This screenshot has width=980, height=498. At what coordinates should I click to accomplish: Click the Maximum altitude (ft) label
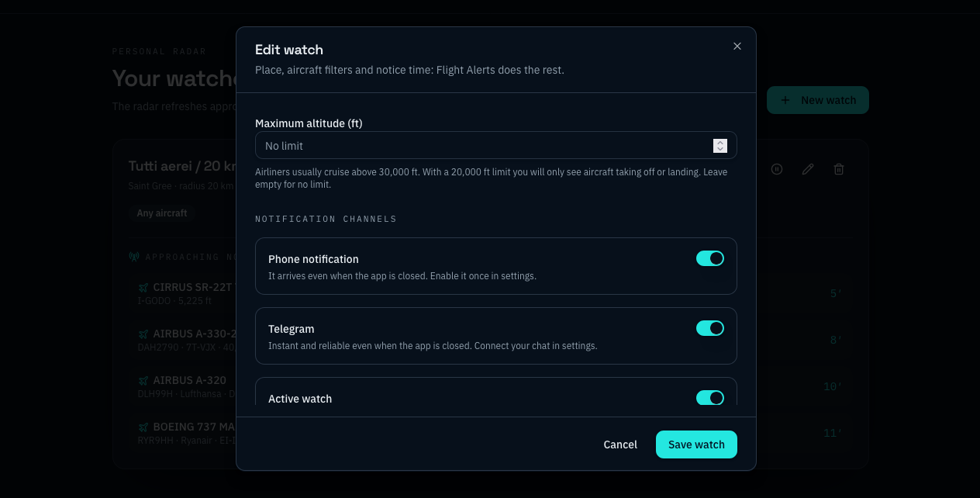click(x=309, y=123)
